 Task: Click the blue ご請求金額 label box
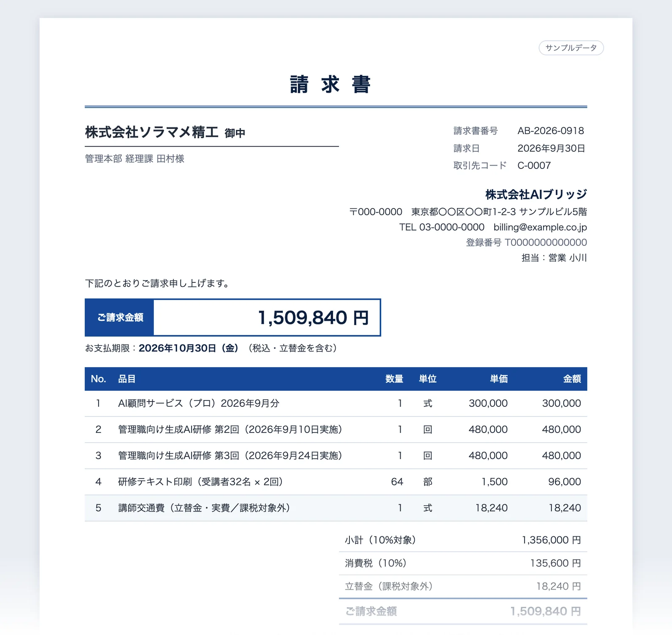coord(120,317)
